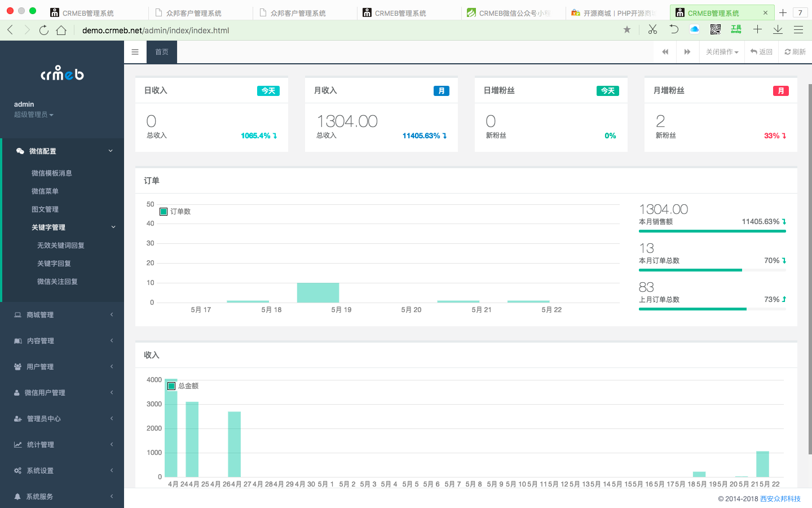
Task: Open the QR code icon in browser toolbar
Action: click(715, 29)
